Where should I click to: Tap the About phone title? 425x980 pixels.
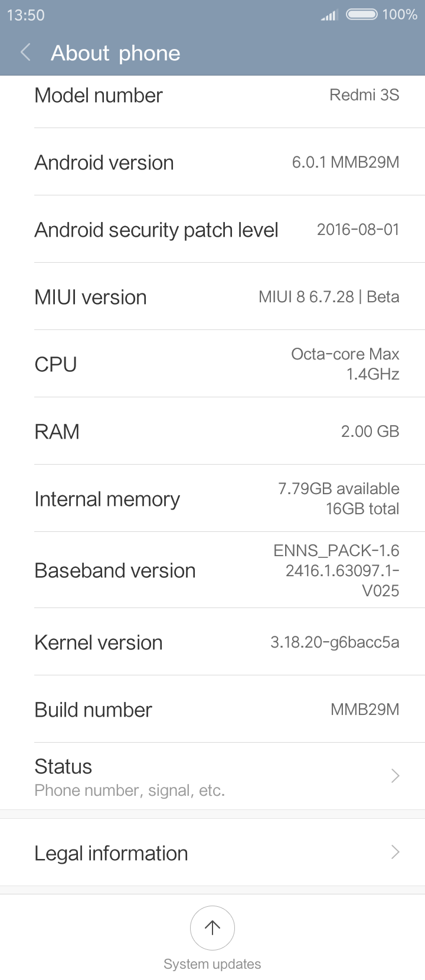(x=116, y=53)
